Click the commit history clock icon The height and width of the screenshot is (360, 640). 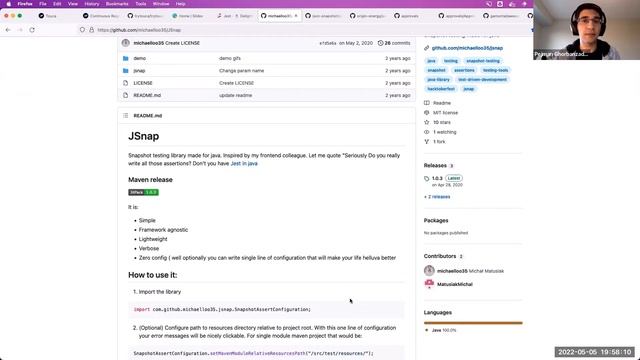[x=380, y=43]
